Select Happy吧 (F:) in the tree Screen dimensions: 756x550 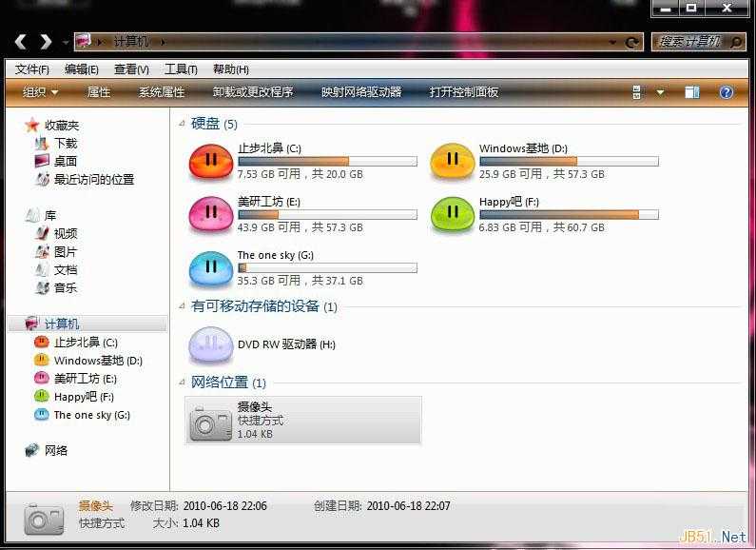coord(84,397)
